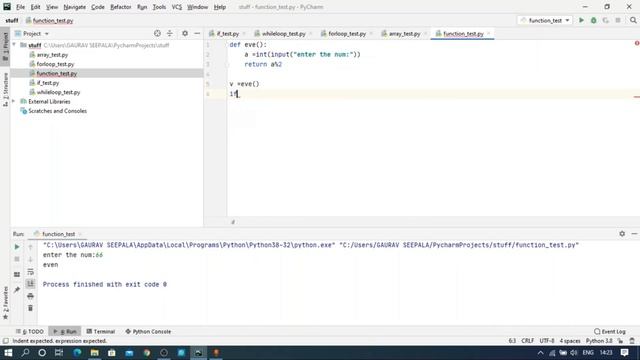Open the Tools menu
The image size is (640, 360).
159,7
